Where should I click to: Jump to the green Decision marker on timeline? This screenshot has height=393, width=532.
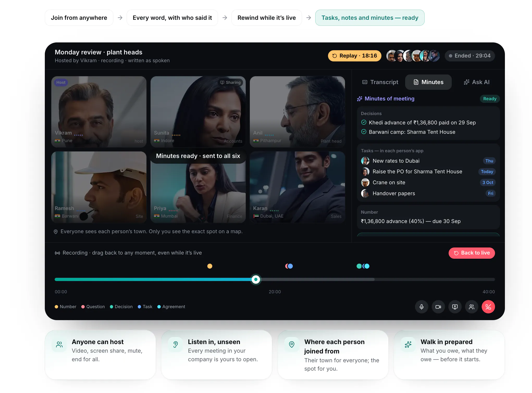click(359, 266)
